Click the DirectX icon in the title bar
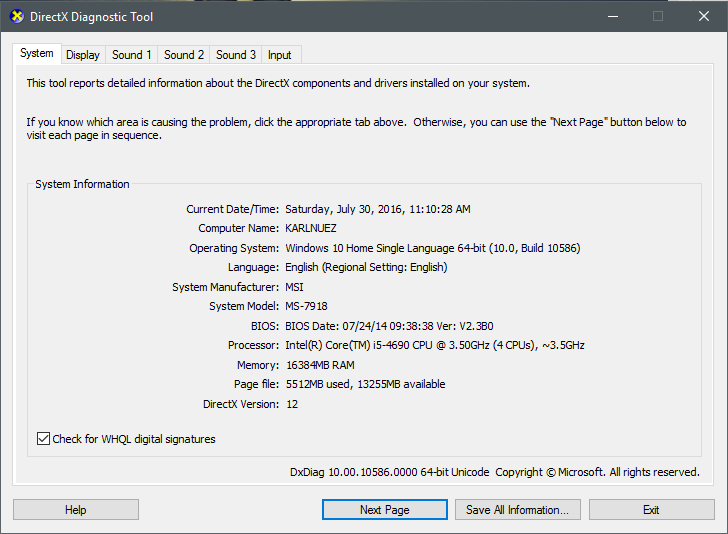Viewport: 728px width, 534px height. pyautogui.click(x=16, y=17)
